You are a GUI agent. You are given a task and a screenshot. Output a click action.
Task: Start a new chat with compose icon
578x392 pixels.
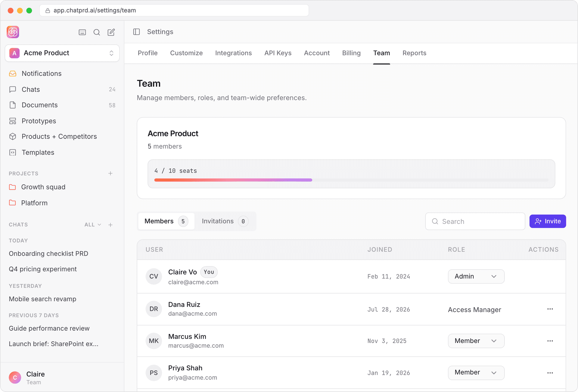tap(111, 32)
